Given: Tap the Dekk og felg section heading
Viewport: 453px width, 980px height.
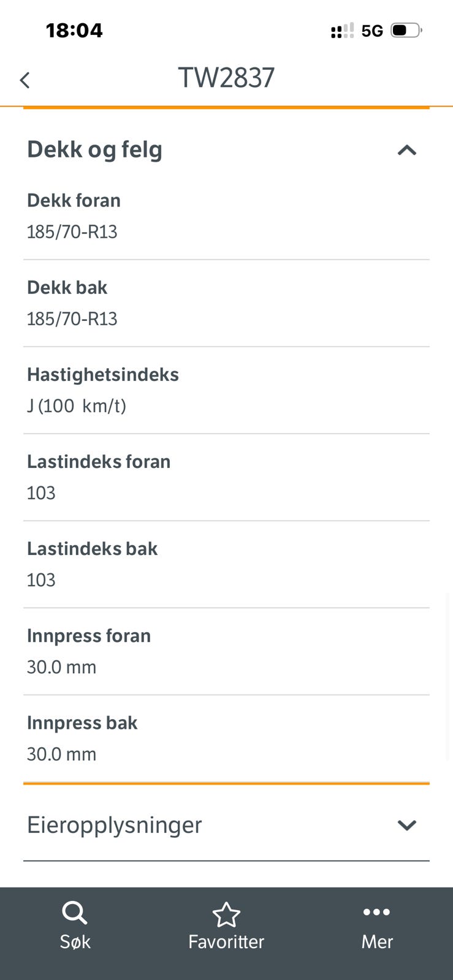Looking at the screenshot, I should click(94, 149).
